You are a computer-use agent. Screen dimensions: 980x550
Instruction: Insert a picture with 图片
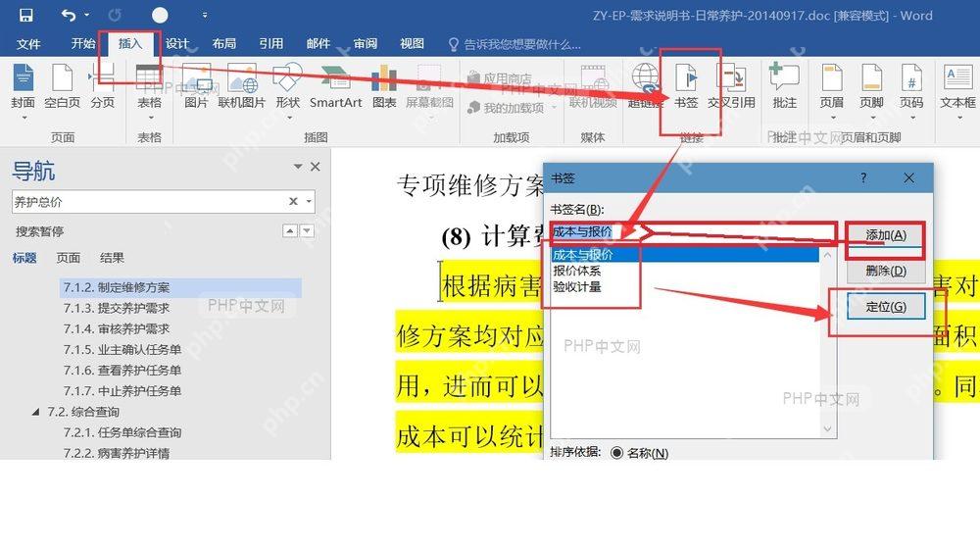196,87
